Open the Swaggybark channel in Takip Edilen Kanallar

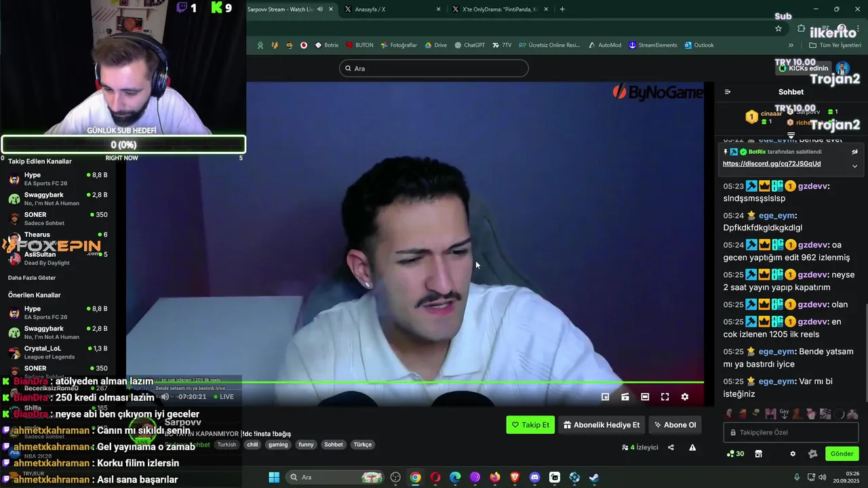pyautogui.click(x=58, y=199)
